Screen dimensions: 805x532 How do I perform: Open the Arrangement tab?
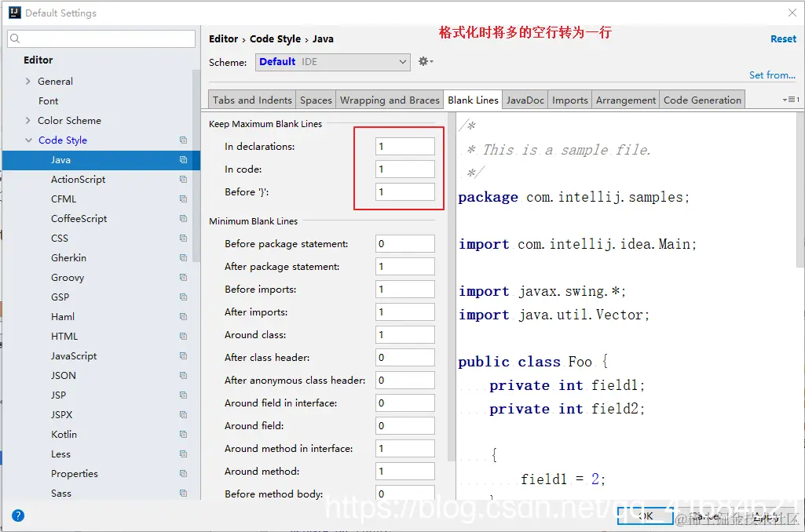(626, 100)
